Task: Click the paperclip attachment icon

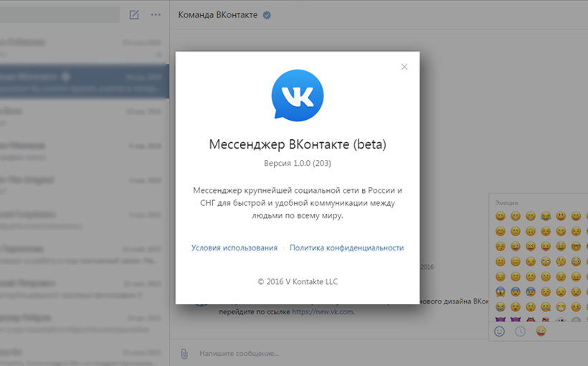Action: (x=184, y=353)
